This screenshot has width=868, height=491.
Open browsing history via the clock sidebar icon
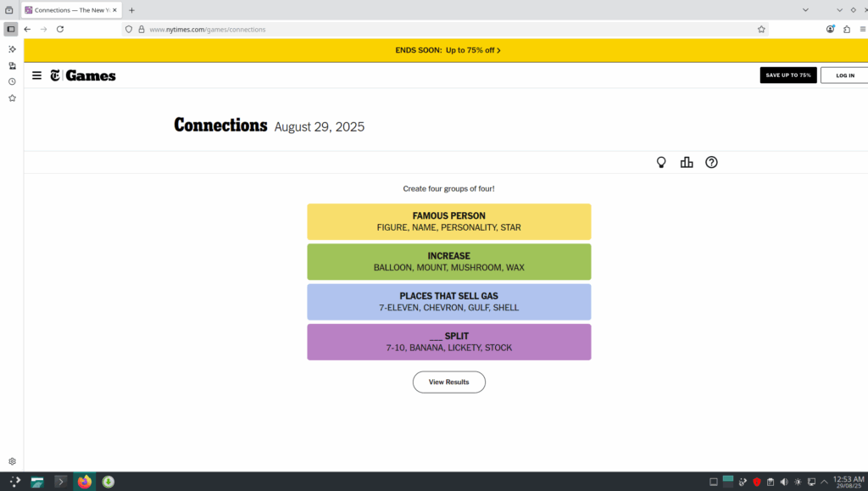tap(12, 81)
